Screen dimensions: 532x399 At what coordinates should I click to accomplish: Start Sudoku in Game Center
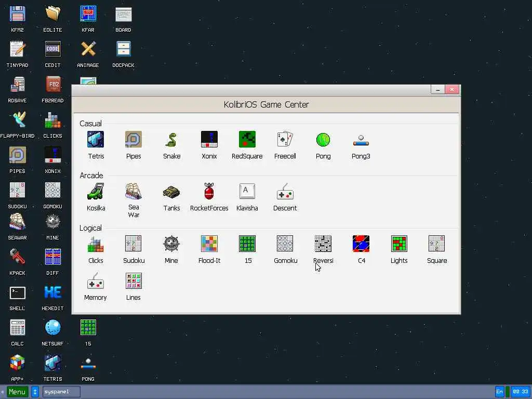click(134, 244)
